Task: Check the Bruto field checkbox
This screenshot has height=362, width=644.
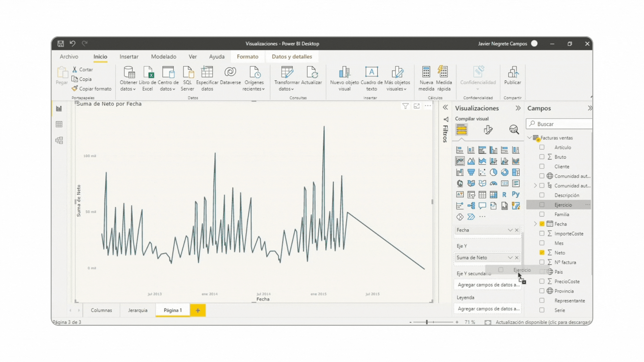Action: 542,157
